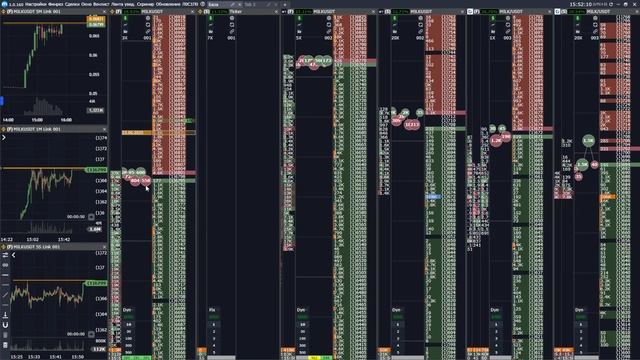Select volume preset 30 in 5X 002 order book
Viewport: 640px width, 360px height.
(x=302, y=331)
